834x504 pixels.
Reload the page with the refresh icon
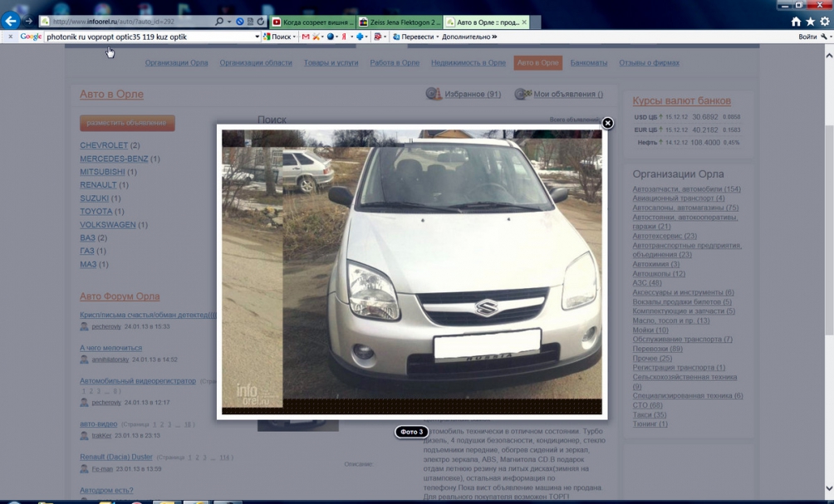pyautogui.click(x=261, y=22)
